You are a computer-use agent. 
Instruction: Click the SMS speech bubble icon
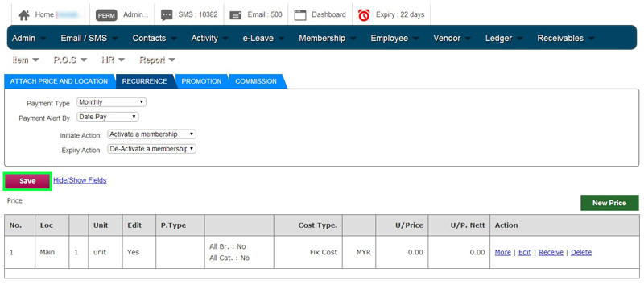pyautogui.click(x=167, y=15)
